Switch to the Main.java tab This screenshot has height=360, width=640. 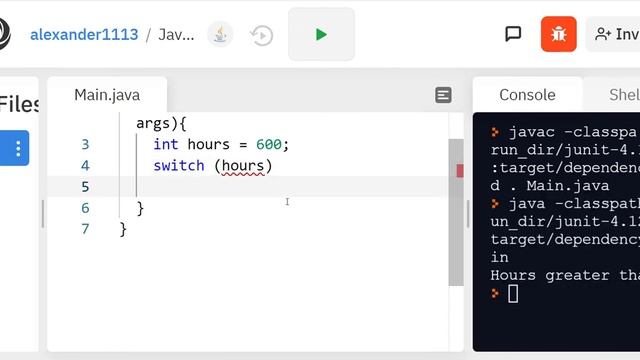click(x=107, y=95)
